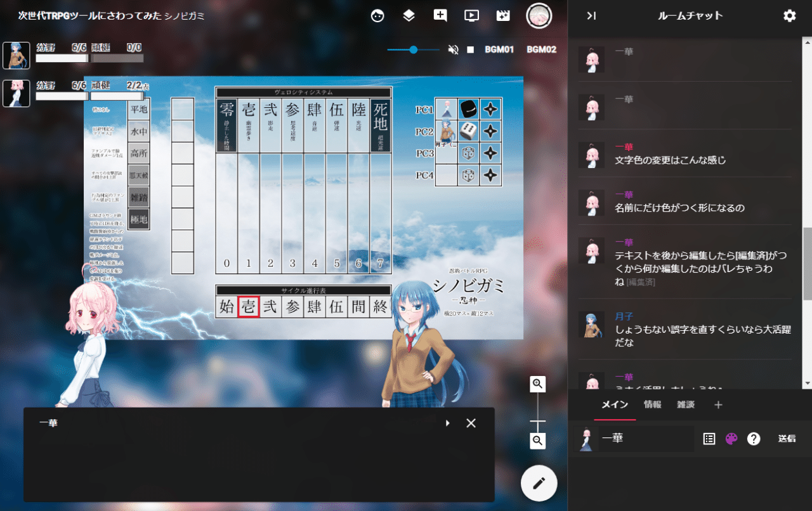Select the BGM01 track
812x511 pixels.
click(499, 49)
